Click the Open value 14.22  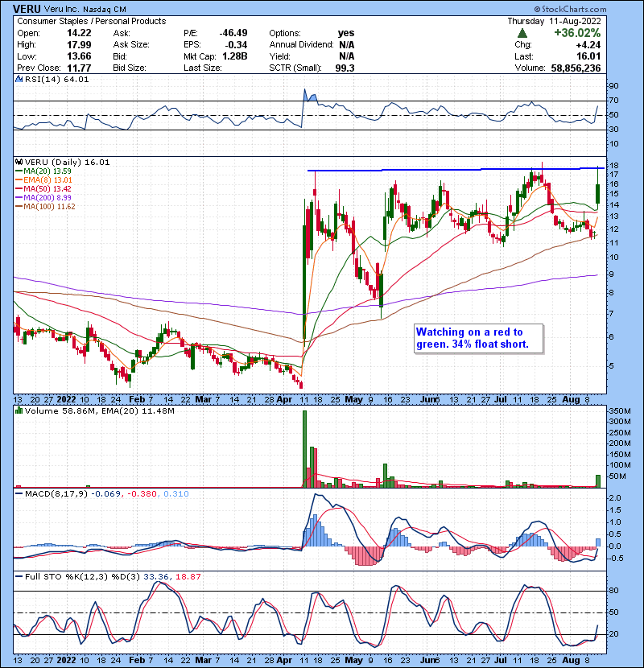tap(79, 33)
